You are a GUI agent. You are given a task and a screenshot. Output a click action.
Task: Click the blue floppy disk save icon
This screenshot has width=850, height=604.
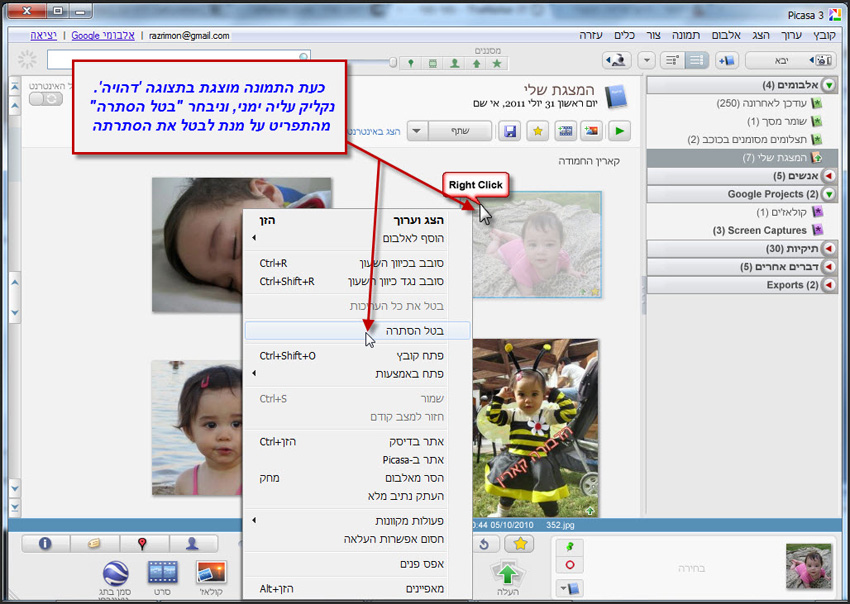tap(510, 131)
